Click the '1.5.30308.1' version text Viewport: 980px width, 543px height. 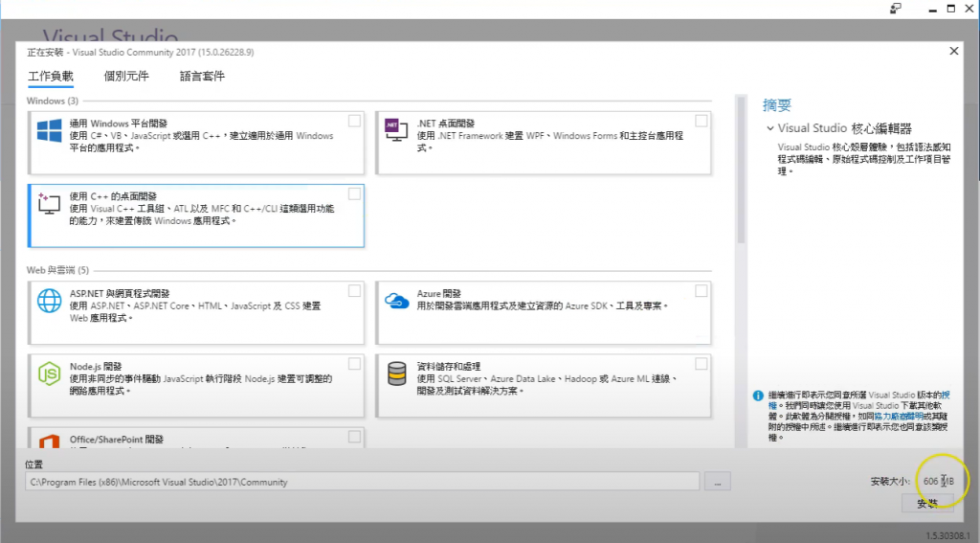click(x=947, y=536)
